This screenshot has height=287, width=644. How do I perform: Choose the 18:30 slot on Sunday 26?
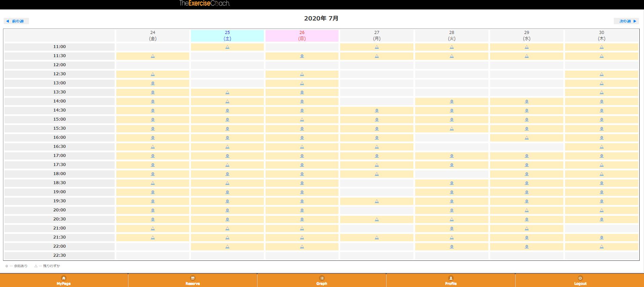point(302,183)
